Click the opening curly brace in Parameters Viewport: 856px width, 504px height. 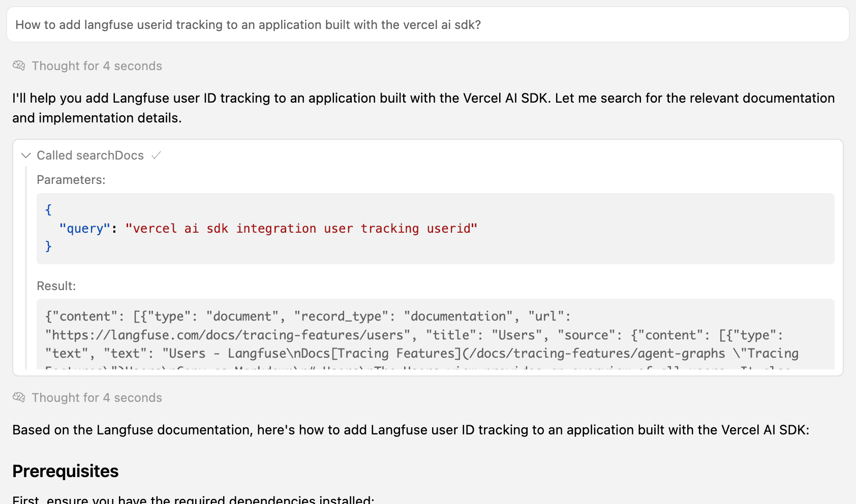48,209
